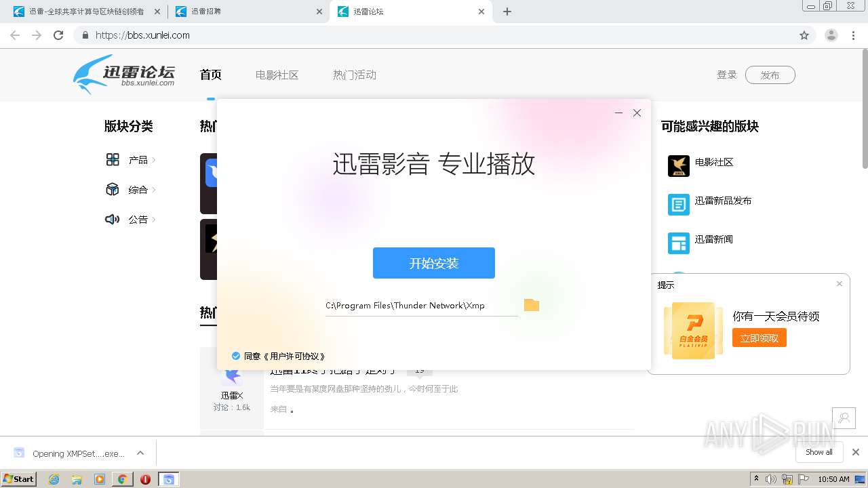
Task: Open the XMPSet download item menu
Action: 140,453
